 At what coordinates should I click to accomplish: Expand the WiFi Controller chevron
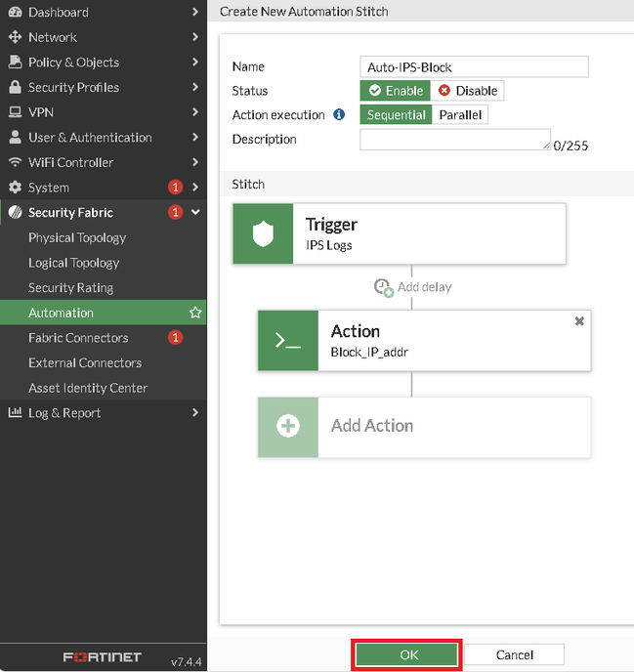pyautogui.click(x=195, y=162)
